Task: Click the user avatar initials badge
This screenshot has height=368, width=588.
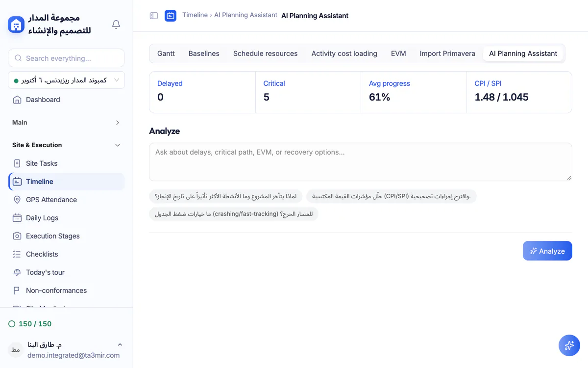Action: pos(16,349)
